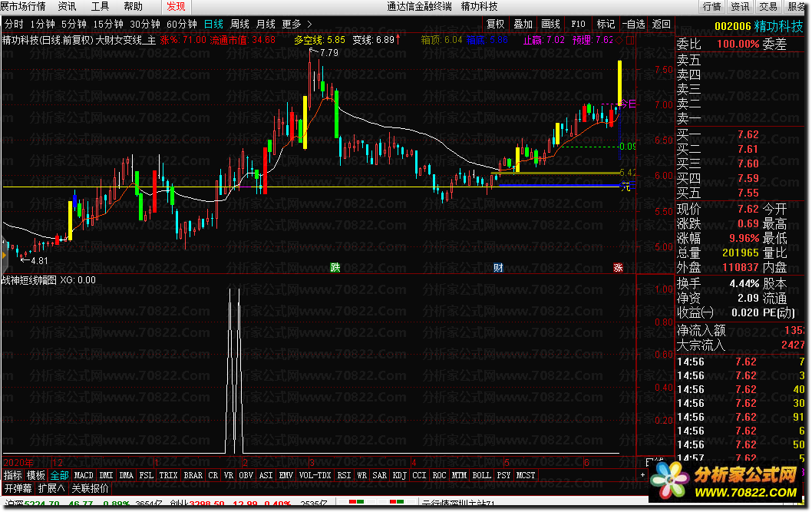Select the 15分钟 chart period
The image size is (812, 512).
[108, 25]
